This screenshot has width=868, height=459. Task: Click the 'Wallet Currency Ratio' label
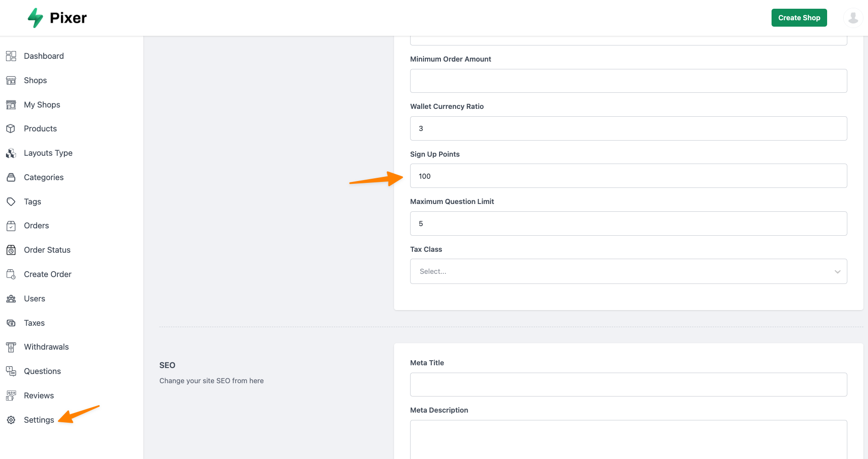pyautogui.click(x=447, y=107)
